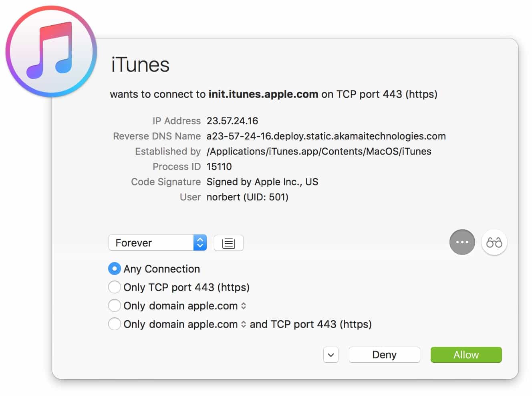The height and width of the screenshot is (396, 532).
Task: Select the Any Connection radio button
Action: pos(115,269)
